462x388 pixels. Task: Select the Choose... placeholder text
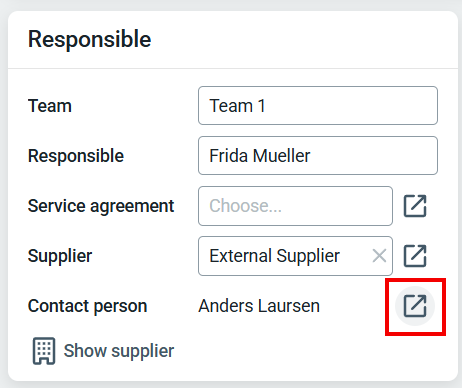246,206
